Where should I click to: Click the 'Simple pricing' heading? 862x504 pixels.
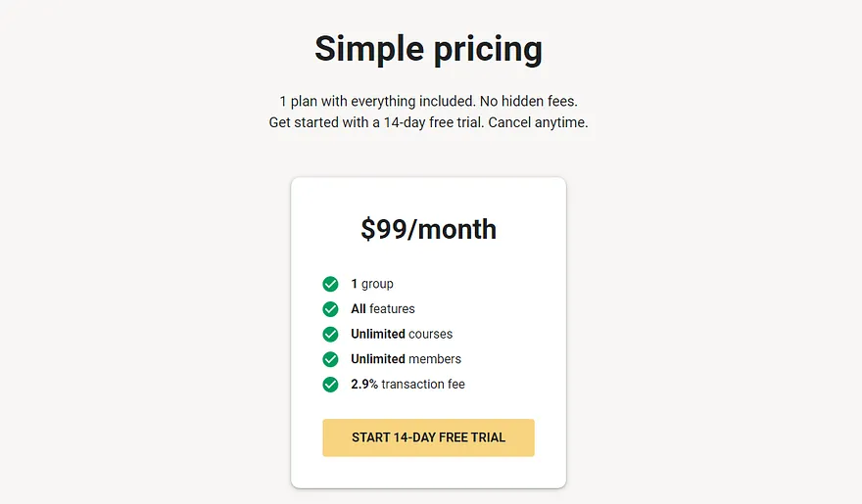(x=428, y=49)
